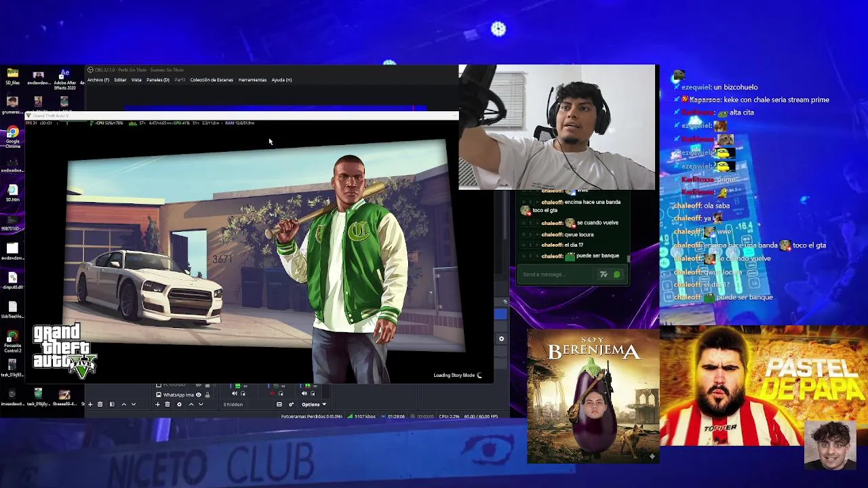This screenshot has width=868, height=488.
Task: Open the Focusrite Control 2 shortcut
Action: (x=13, y=342)
